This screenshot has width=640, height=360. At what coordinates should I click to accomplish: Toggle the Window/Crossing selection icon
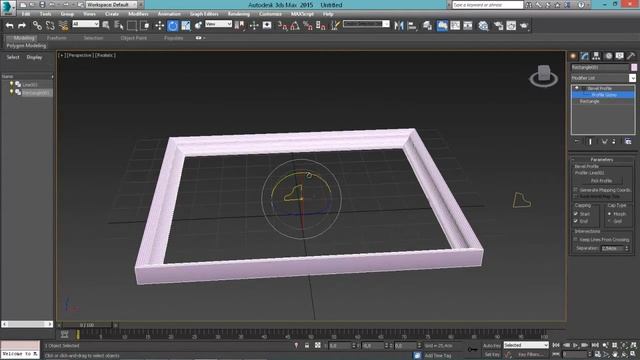[x=145, y=26]
